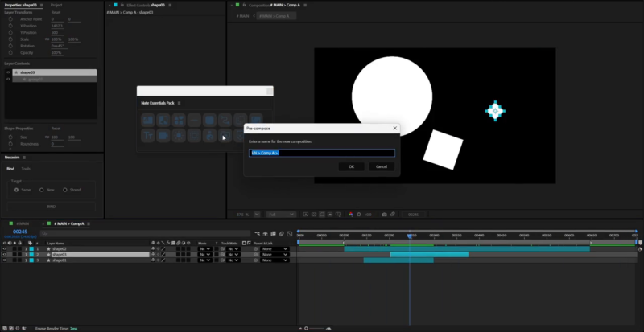Click the horizontal line icon in Nate Essentials Pack
Screen dimensions: 644x332
pyautogui.click(x=194, y=120)
